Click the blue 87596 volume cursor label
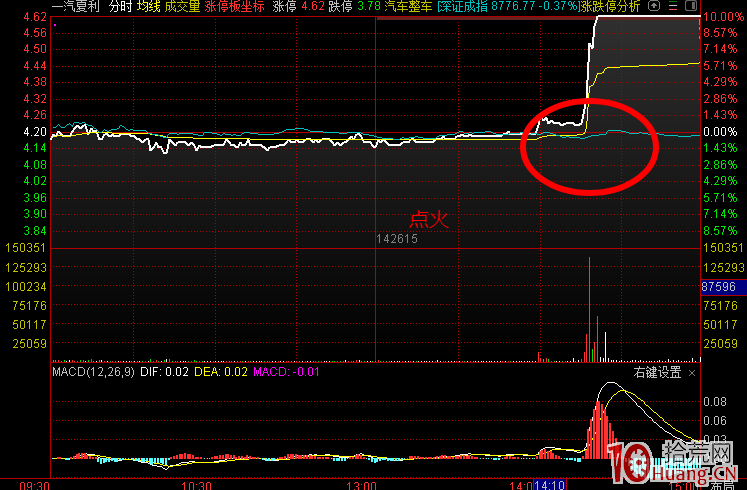Screen dimensions: 747x490 coord(723,286)
